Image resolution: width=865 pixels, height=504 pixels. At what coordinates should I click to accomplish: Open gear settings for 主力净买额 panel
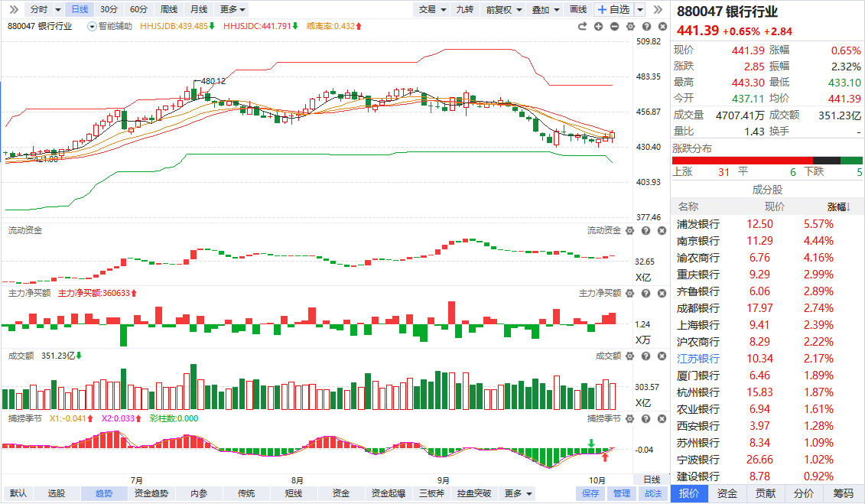pos(629,293)
